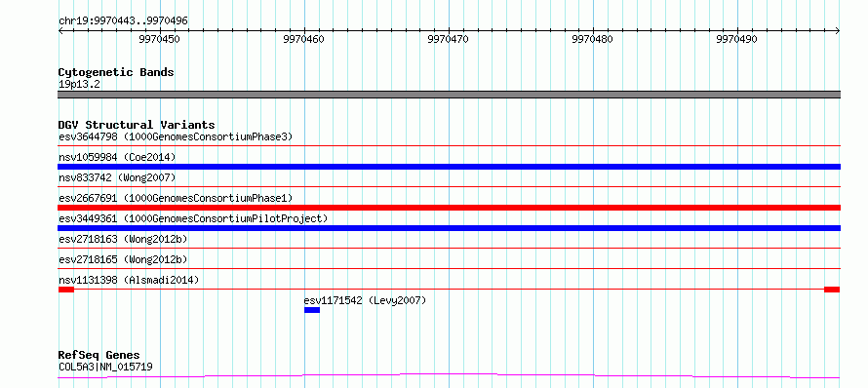
Task: Click the DGV Structural Variants track heading
Action: tap(137, 125)
